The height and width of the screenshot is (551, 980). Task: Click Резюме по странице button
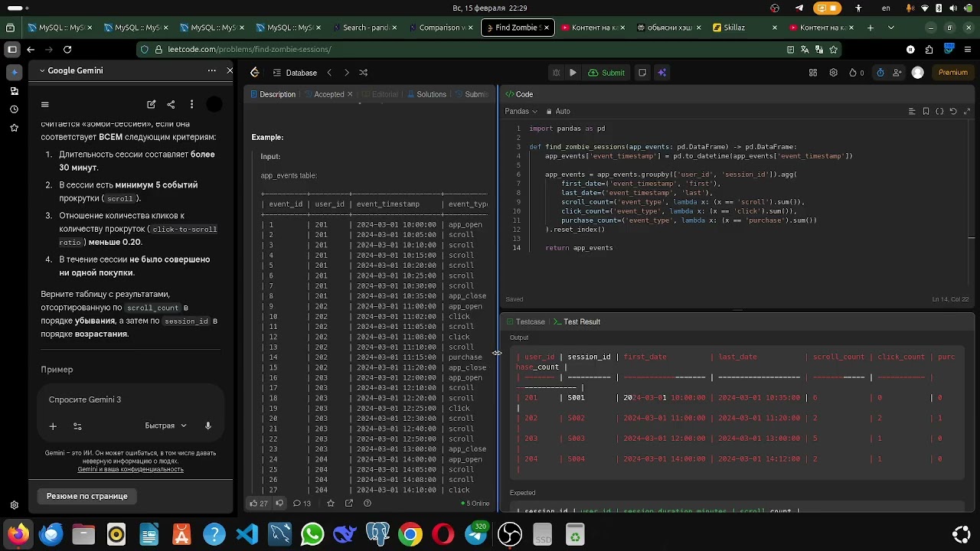87,496
